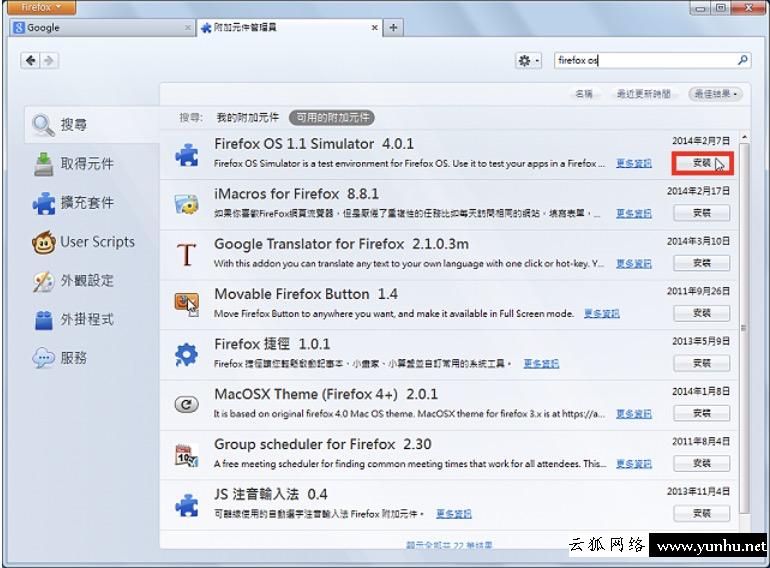770x568 pixels.
Task: Click the User Scripts monkey icon
Action: [44, 242]
